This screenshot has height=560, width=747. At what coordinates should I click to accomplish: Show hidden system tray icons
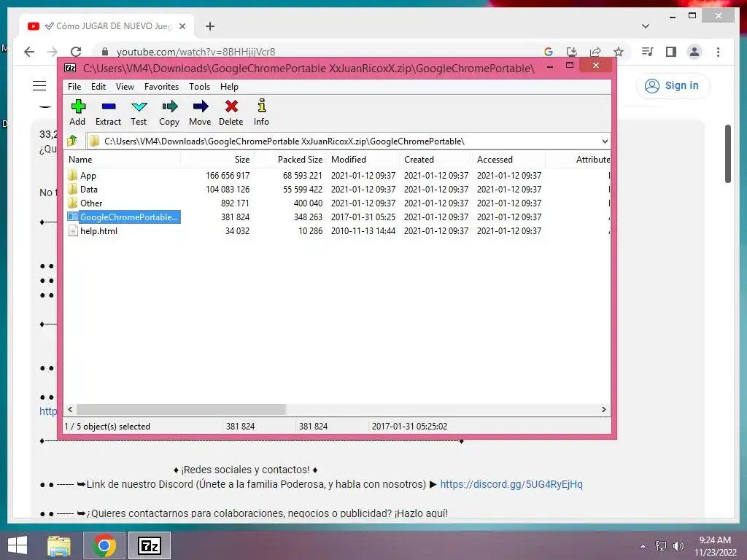[x=643, y=545]
